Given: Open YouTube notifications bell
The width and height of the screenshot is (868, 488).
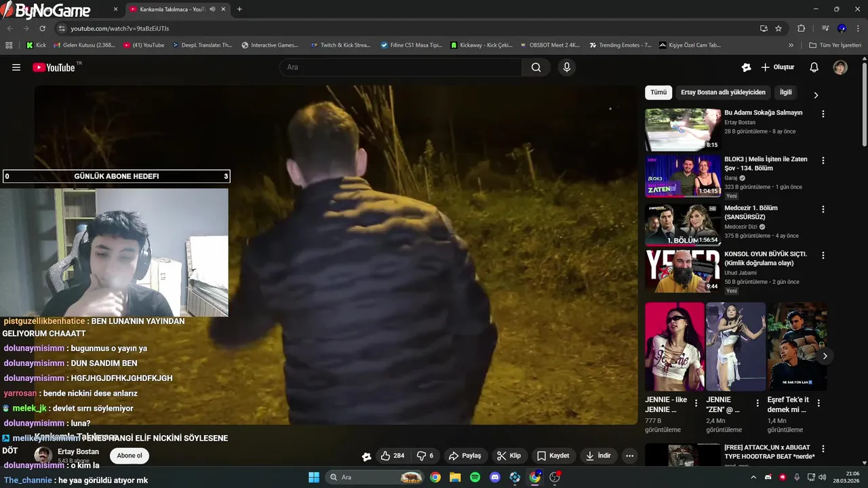Looking at the screenshot, I should (x=814, y=67).
